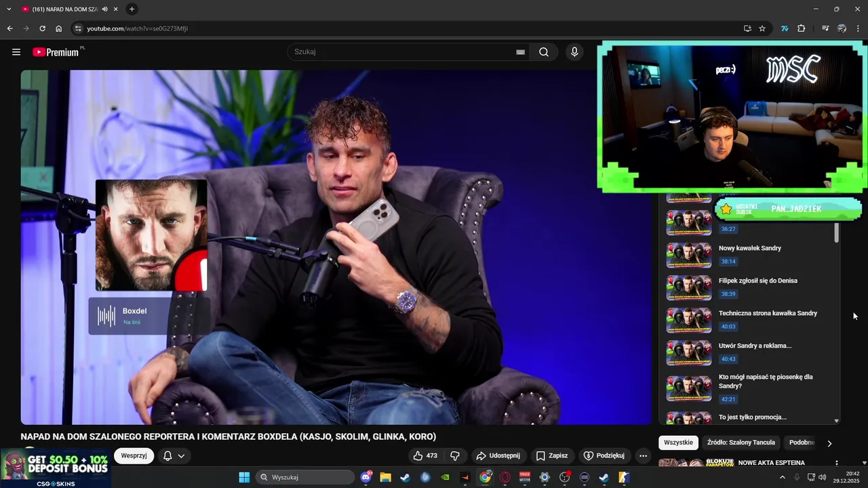868x488 pixels.
Task: Reload the page with refresh icon
Action: 42,28
